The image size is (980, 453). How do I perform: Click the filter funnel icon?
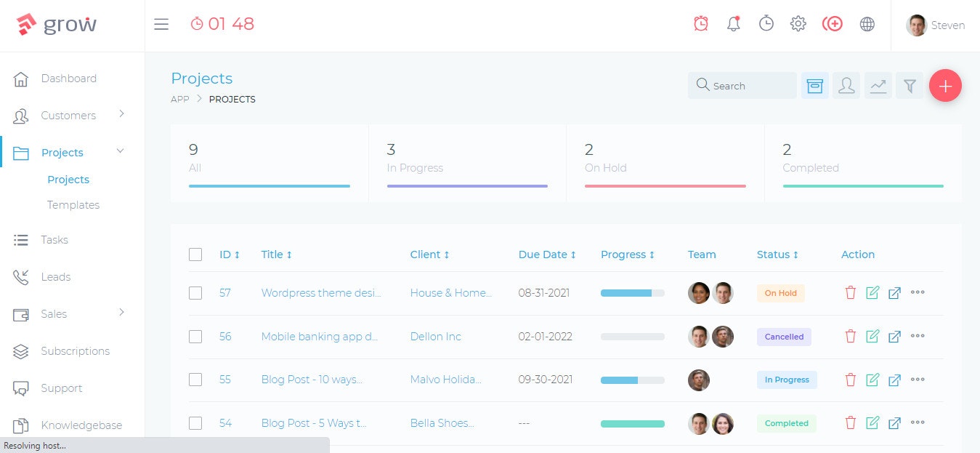910,85
